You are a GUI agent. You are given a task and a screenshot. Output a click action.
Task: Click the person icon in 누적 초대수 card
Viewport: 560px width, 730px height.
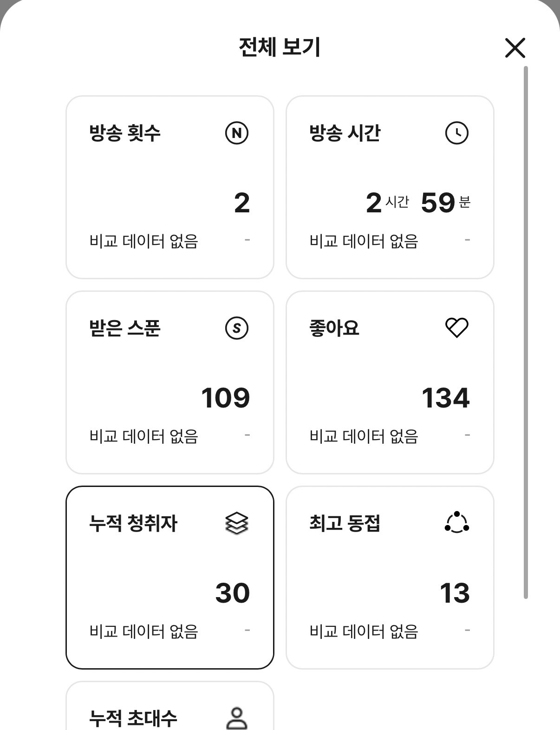coord(237,718)
